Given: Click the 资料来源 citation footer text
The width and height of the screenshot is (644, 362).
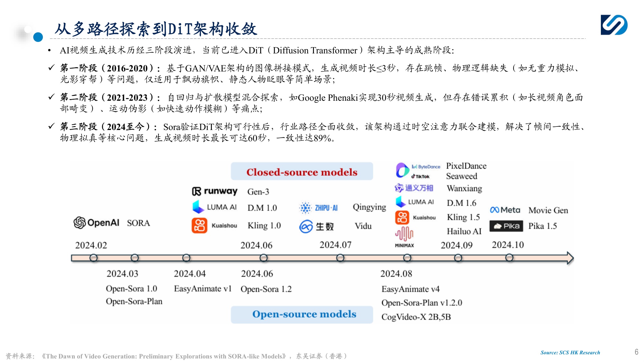Looking at the screenshot, I should pyautogui.click(x=176, y=356).
